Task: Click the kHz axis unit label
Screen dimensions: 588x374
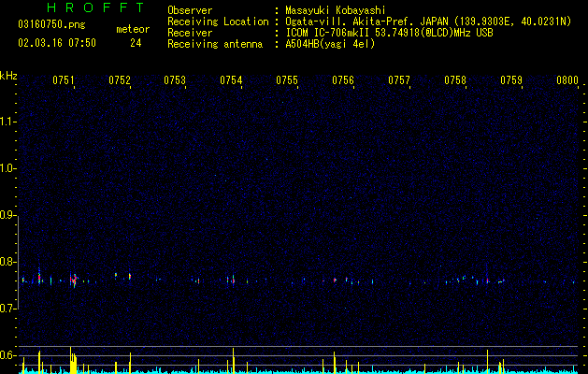Action: 8,76
